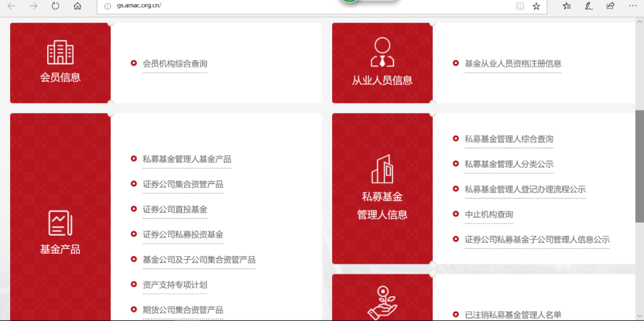Open the 私募基金管理人基金产品 link
The height and width of the screenshot is (321, 644).
[x=187, y=159]
